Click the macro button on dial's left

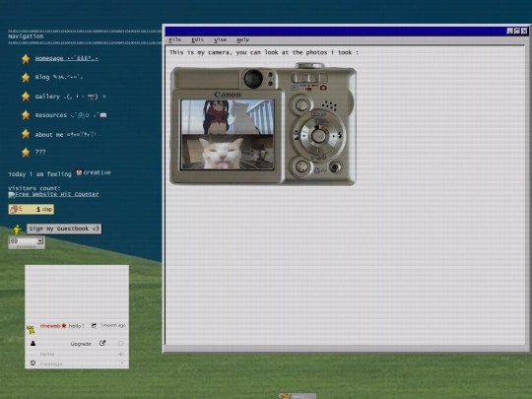tap(297, 136)
